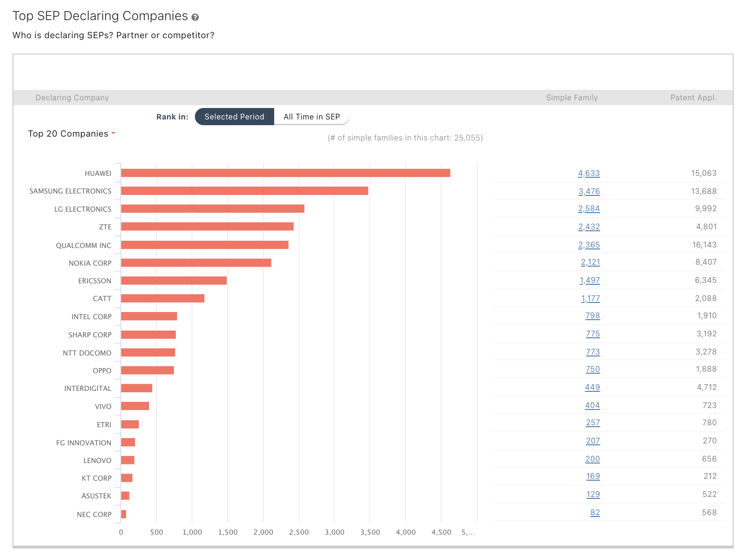Select the NOKIA CORP chart bar
Viewport: 749px width, 560px height.
[x=196, y=263]
